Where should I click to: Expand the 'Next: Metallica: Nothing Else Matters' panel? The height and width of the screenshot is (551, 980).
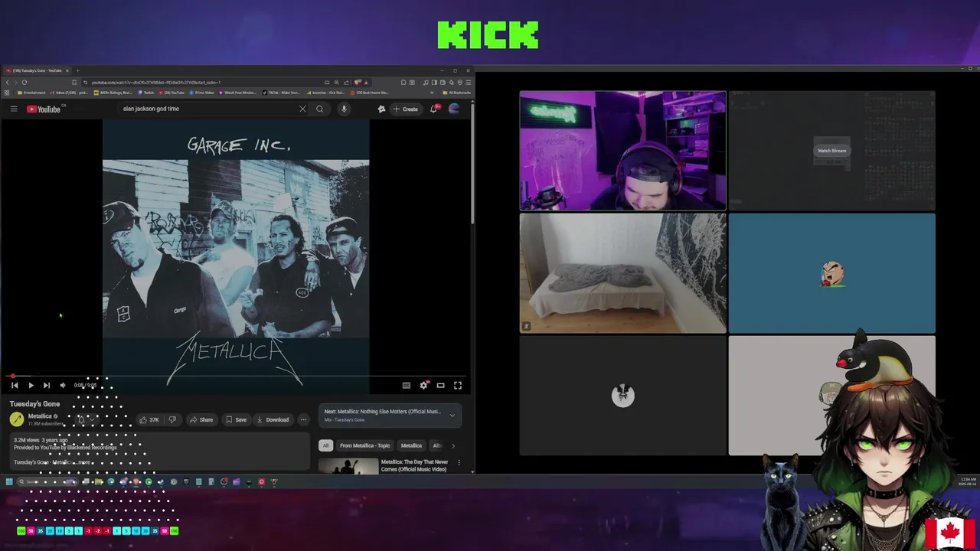[x=390, y=416]
